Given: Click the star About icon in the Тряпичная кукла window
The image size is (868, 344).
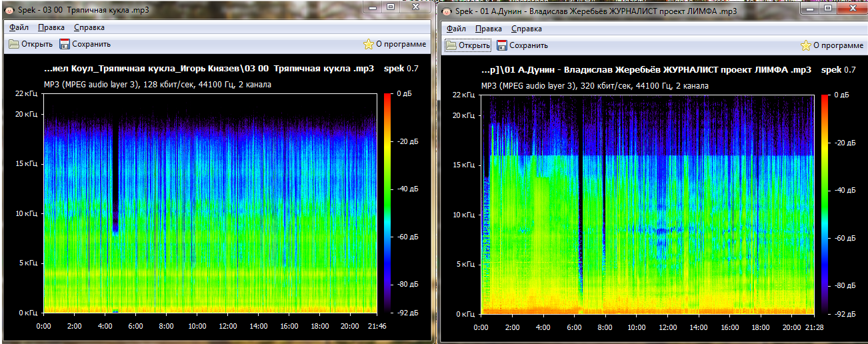Looking at the screenshot, I should [x=369, y=44].
